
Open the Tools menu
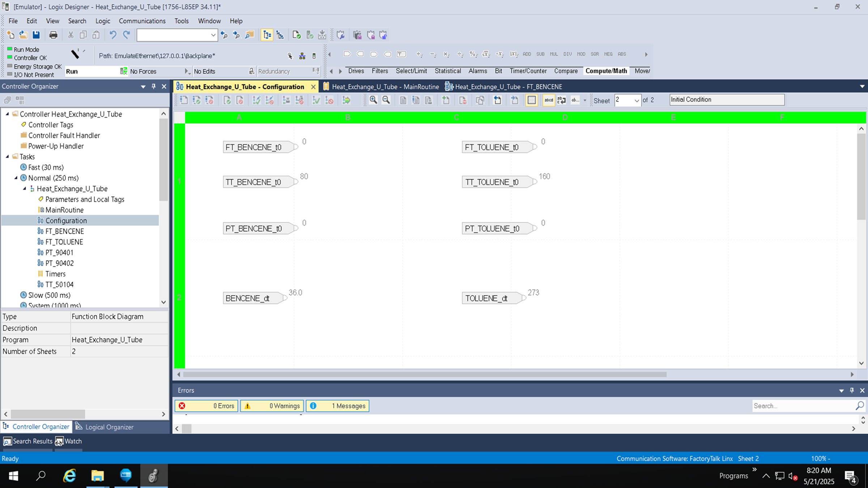point(182,21)
